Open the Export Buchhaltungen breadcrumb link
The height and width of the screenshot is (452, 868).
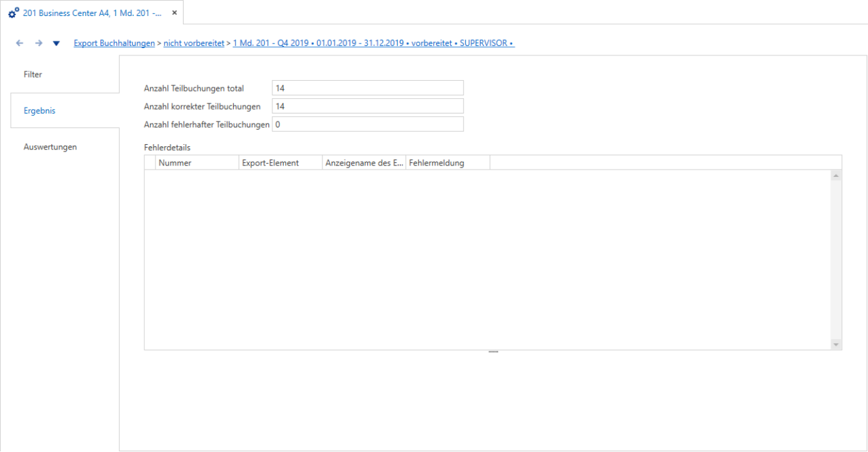(x=114, y=43)
